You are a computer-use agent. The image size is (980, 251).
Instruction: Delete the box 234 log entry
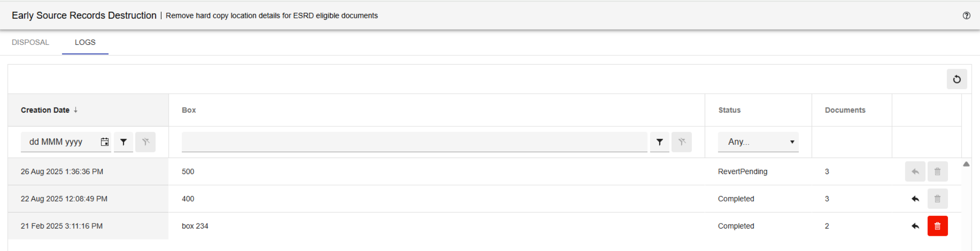[x=937, y=226]
